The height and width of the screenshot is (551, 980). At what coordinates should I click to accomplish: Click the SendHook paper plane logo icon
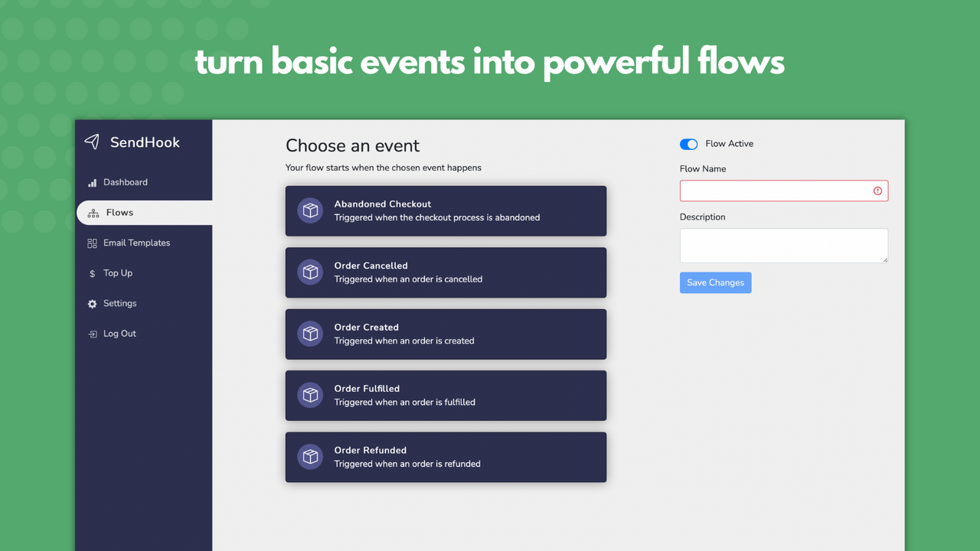click(91, 142)
